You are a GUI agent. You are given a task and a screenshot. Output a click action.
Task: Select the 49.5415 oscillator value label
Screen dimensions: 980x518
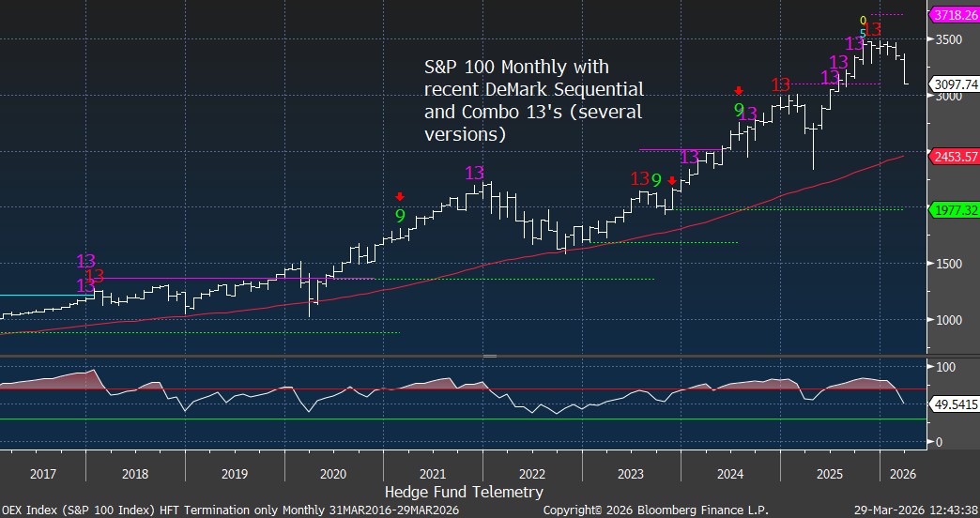pyautogui.click(x=953, y=404)
